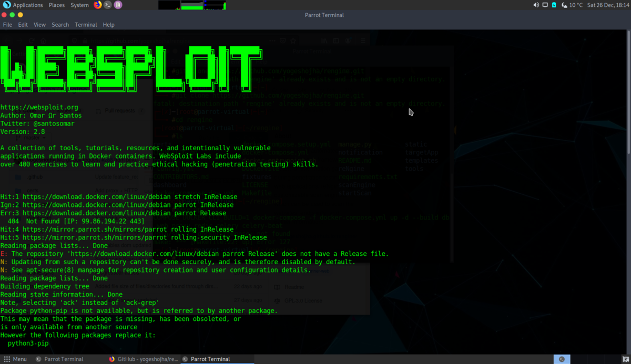
Task: Open Firefox's hamburger menu
Action: point(363,40)
